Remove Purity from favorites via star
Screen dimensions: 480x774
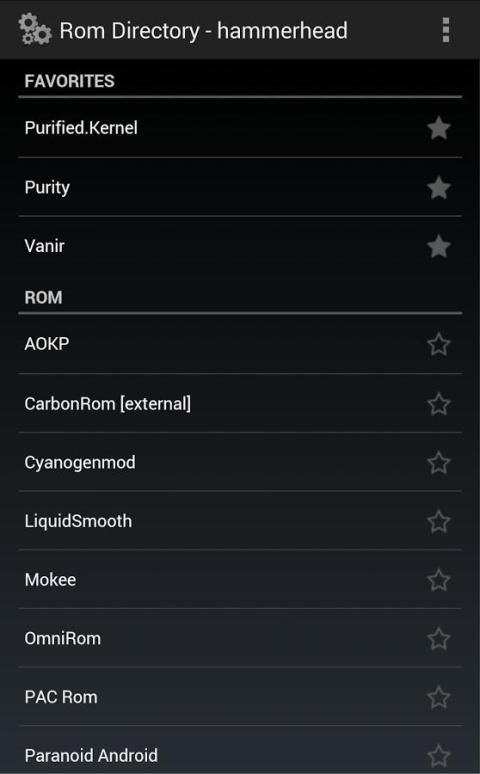(439, 188)
